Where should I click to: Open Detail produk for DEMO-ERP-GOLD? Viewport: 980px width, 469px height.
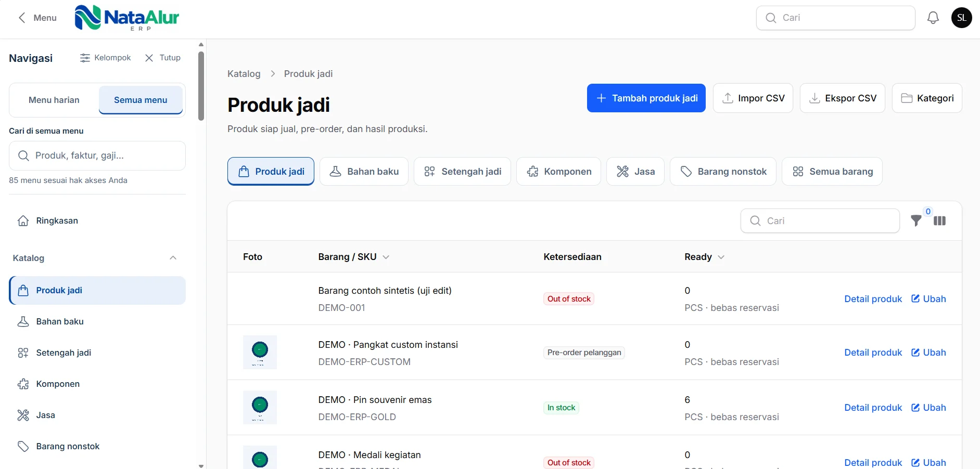(873, 408)
